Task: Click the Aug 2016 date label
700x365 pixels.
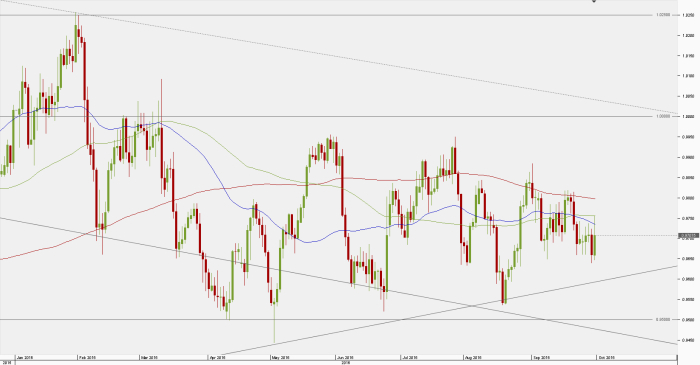Action: 473,357
